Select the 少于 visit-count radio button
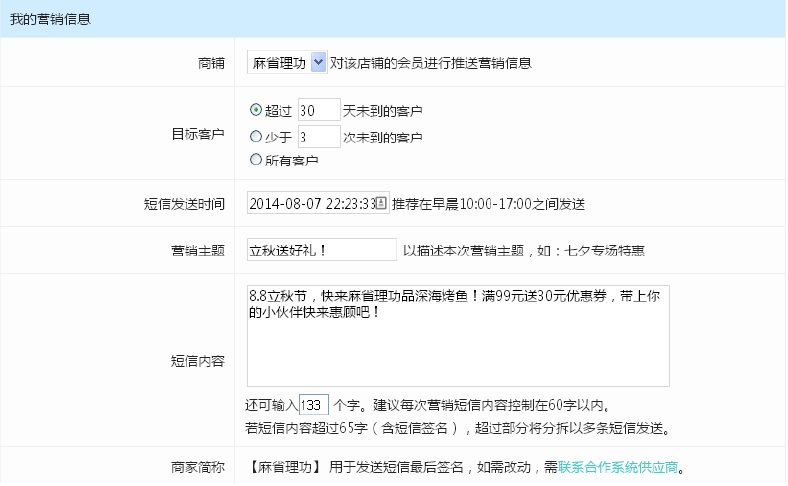This screenshot has height=486, width=788. click(x=255, y=137)
